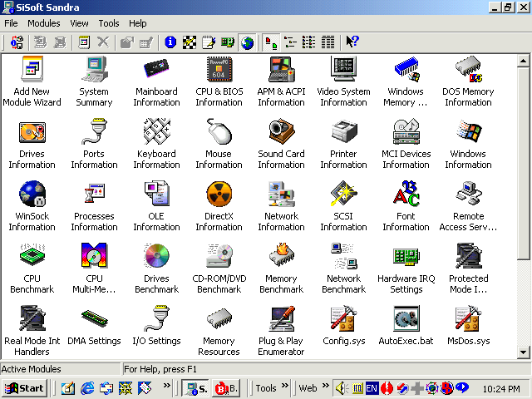The image size is (532, 399).
Task: Launch Processes Information module
Action: [x=94, y=207]
